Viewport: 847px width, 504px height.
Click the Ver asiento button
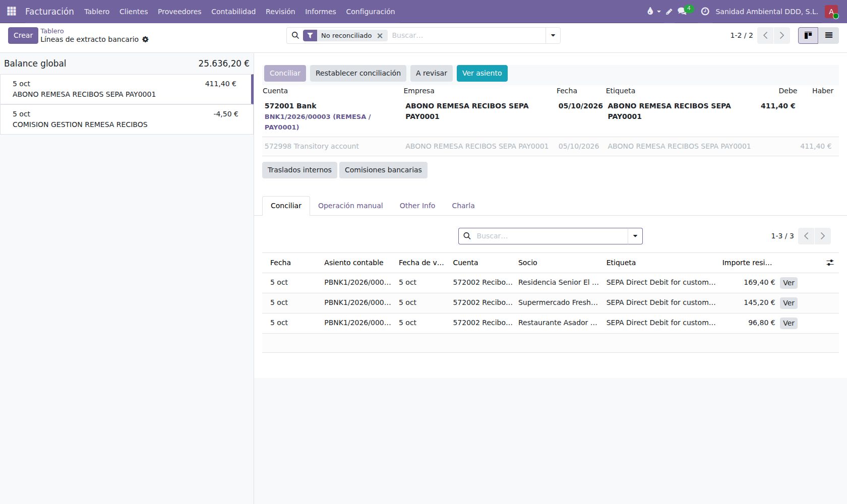(482, 73)
